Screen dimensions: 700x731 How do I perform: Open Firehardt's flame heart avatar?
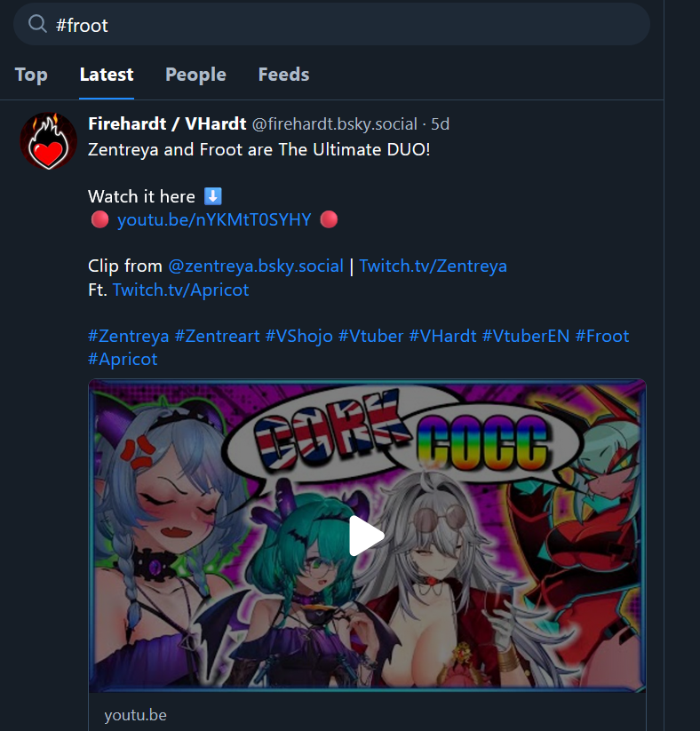coord(49,141)
